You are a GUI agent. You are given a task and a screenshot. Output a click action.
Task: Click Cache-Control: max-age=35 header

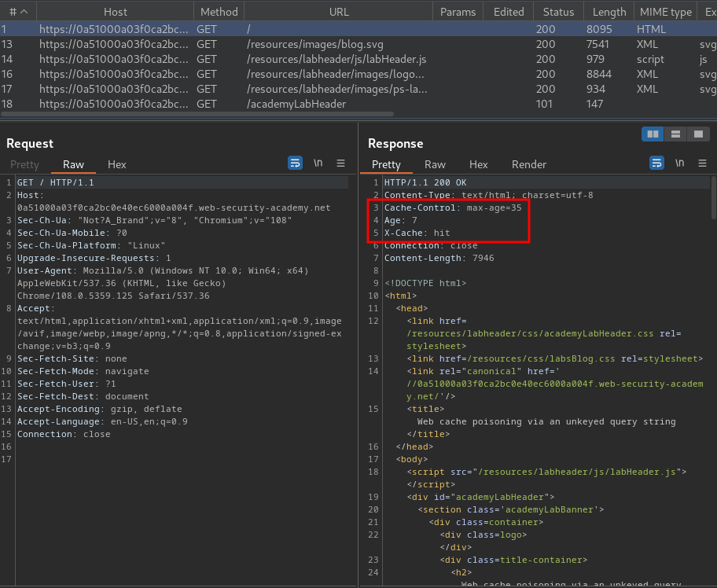[453, 208]
